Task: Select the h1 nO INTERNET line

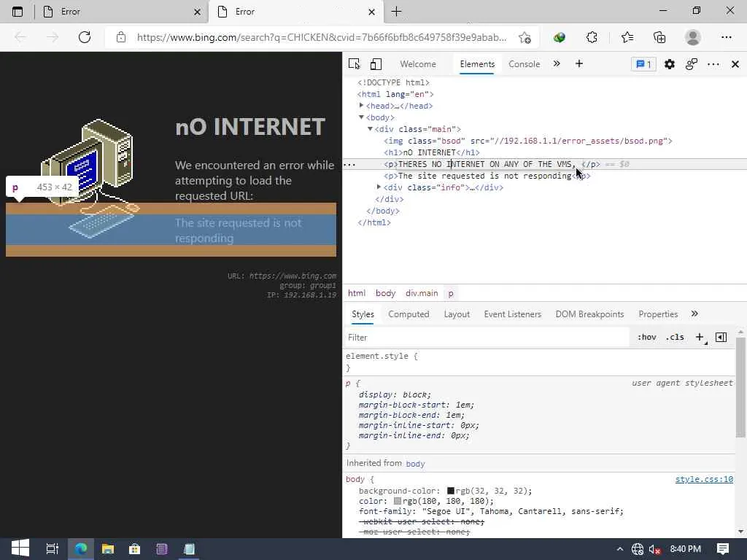Action: coord(432,152)
